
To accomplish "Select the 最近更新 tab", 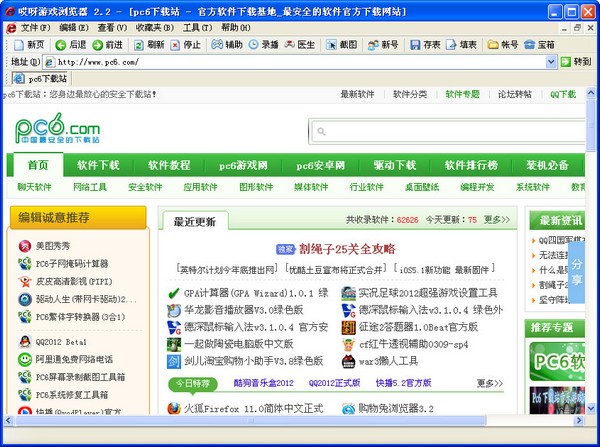I will point(195,221).
